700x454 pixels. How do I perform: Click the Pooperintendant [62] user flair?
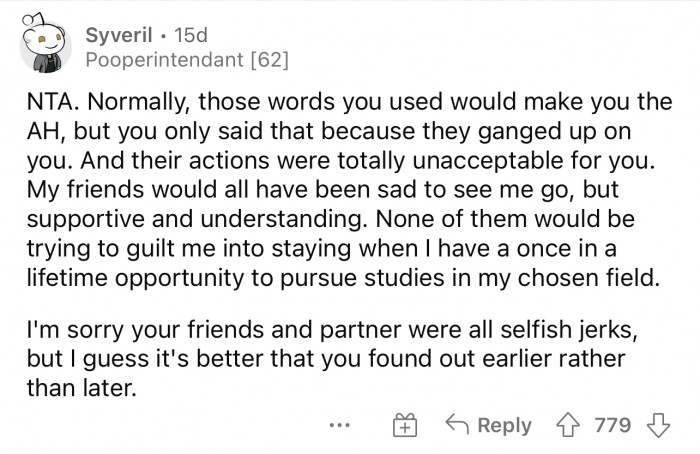tap(187, 61)
